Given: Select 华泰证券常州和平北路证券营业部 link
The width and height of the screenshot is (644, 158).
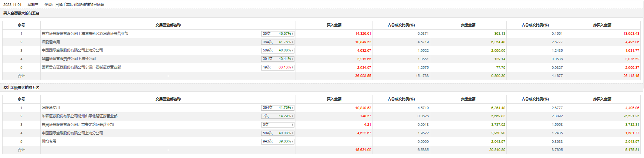Looking at the screenshot, I should tap(80, 116).
